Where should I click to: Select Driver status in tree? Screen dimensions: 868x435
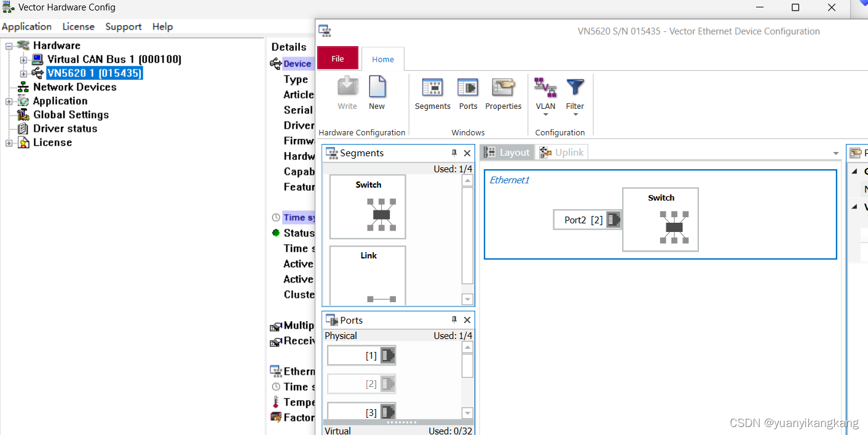(65, 129)
